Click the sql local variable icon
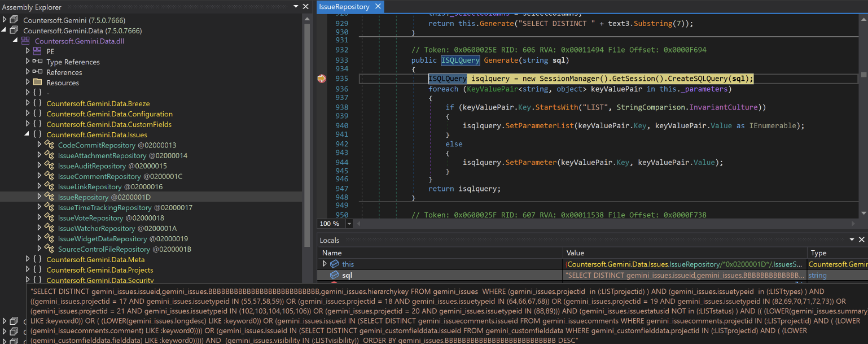Image resolution: width=868 pixels, height=344 pixels. coord(334,275)
